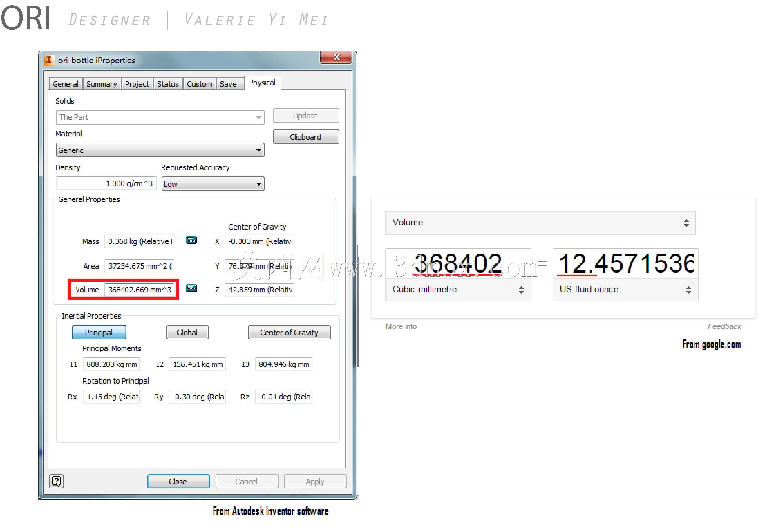Image resolution: width=769 pixels, height=532 pixels.
Task: Go to the Status tab
Action: (x=168, y=84)
